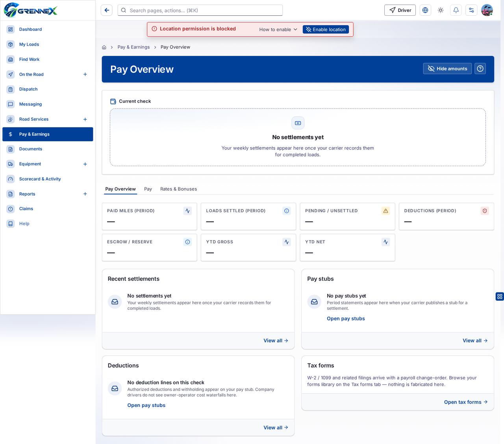Open pay stubs link in Pay stubs card
Viewport: 504px width, 444px height.
pyautogui.click(x=346, y=318)
